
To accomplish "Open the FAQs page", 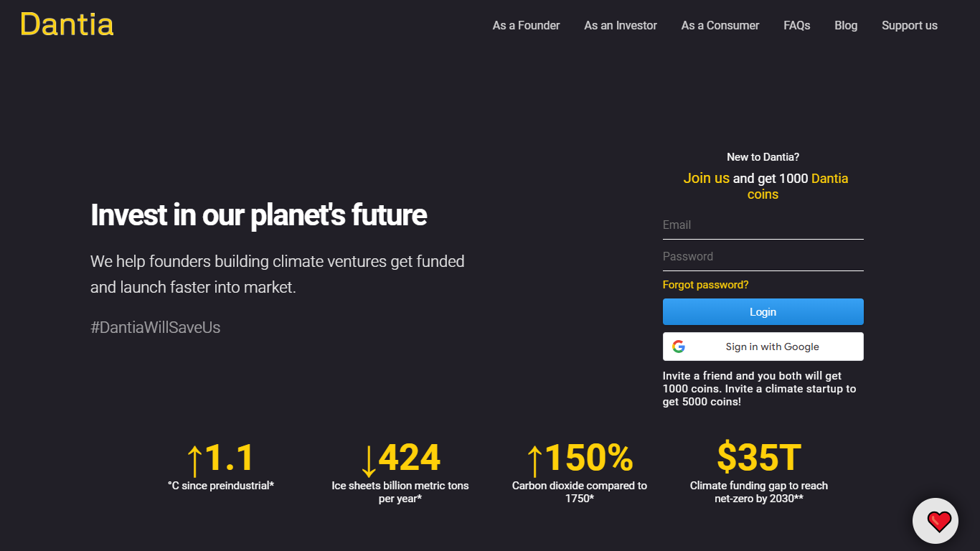I will point(797,25).
